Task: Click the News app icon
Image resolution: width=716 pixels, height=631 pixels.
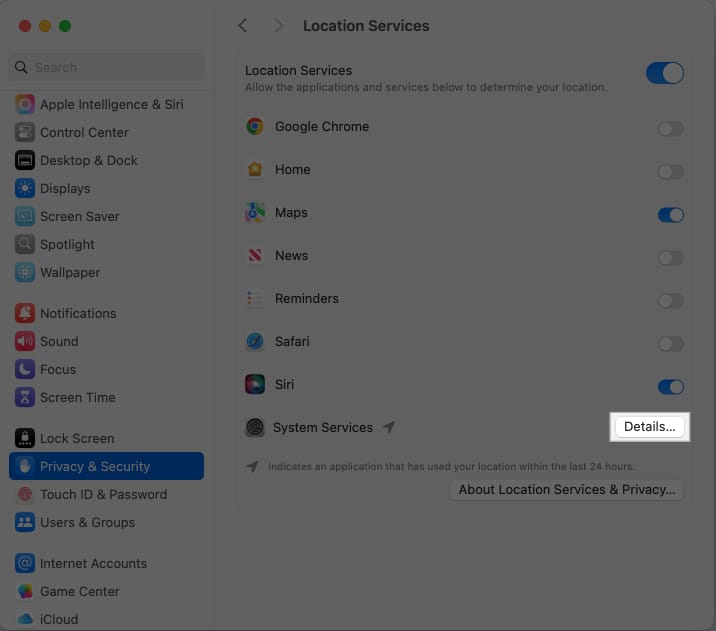Action: (255, 255)
